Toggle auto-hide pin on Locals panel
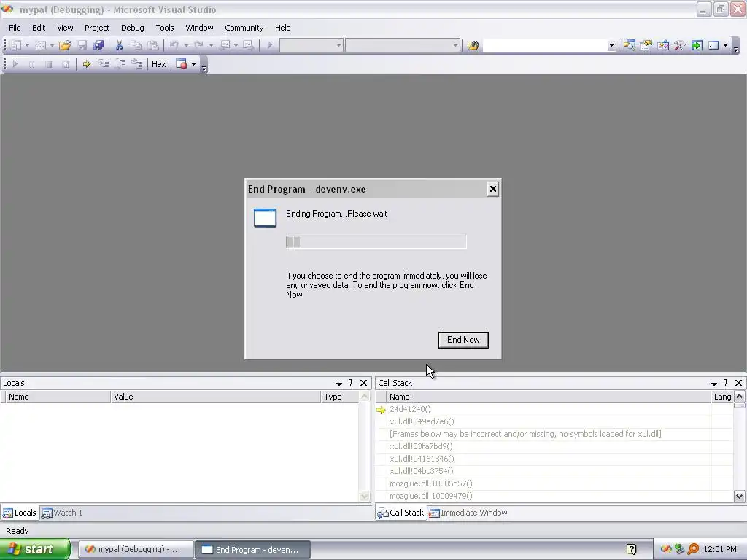This screenshot has height=560, width=747. tap(351, 383)
